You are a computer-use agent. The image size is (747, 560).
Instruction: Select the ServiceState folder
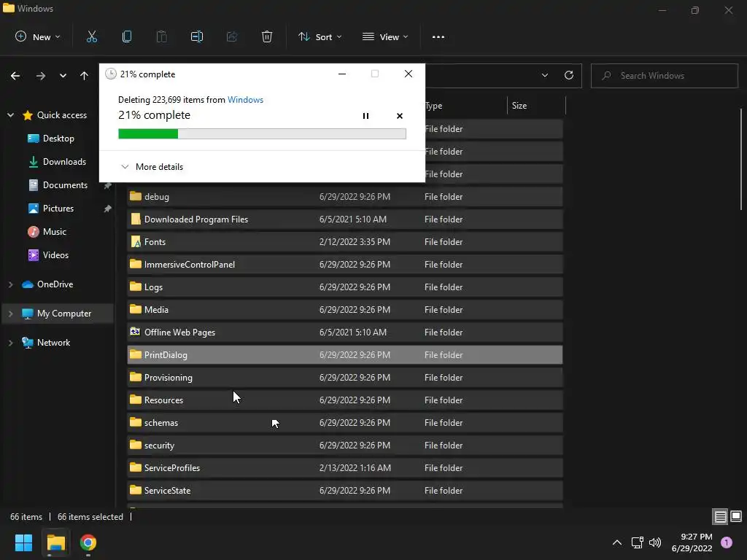345,491
